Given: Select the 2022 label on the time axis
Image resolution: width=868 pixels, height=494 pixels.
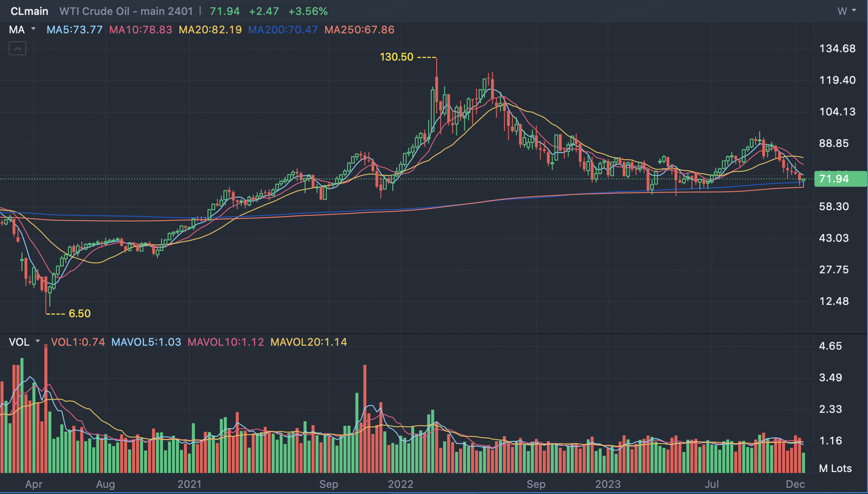Looking at the screenshot, I should click(400, 484).
